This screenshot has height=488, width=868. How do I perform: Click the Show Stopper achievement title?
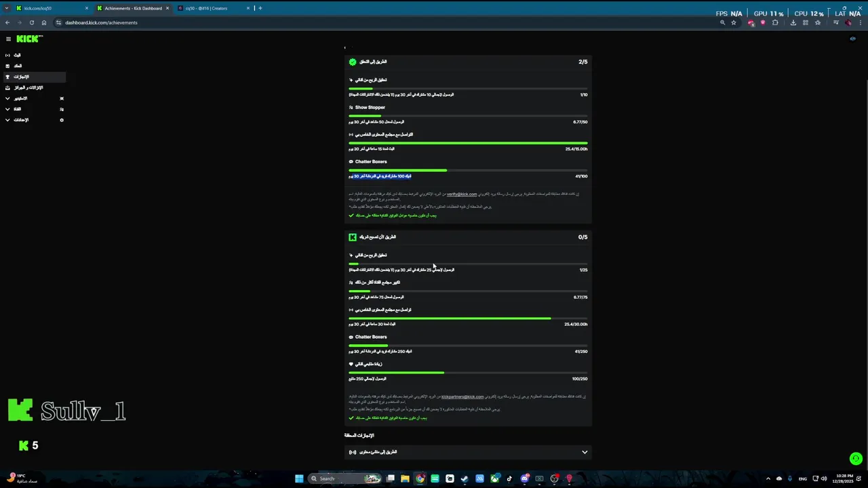click(x=370, y=107)
